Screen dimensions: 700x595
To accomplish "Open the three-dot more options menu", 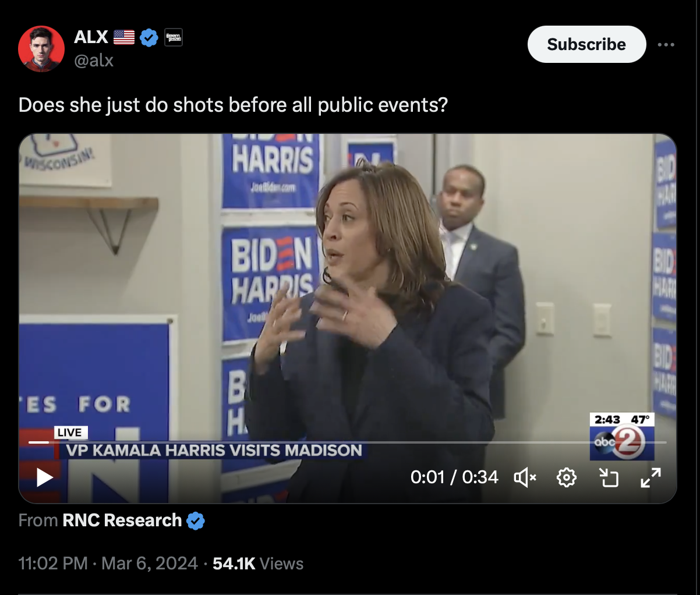I will (x=666, y=45).
